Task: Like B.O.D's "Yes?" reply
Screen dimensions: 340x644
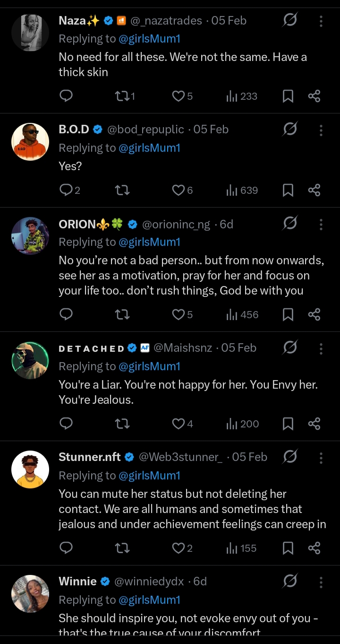Action: tap(178, 190)
